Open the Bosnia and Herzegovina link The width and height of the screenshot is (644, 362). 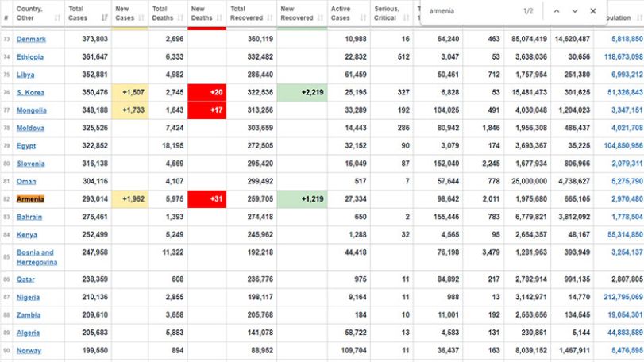tap(37, 257)
